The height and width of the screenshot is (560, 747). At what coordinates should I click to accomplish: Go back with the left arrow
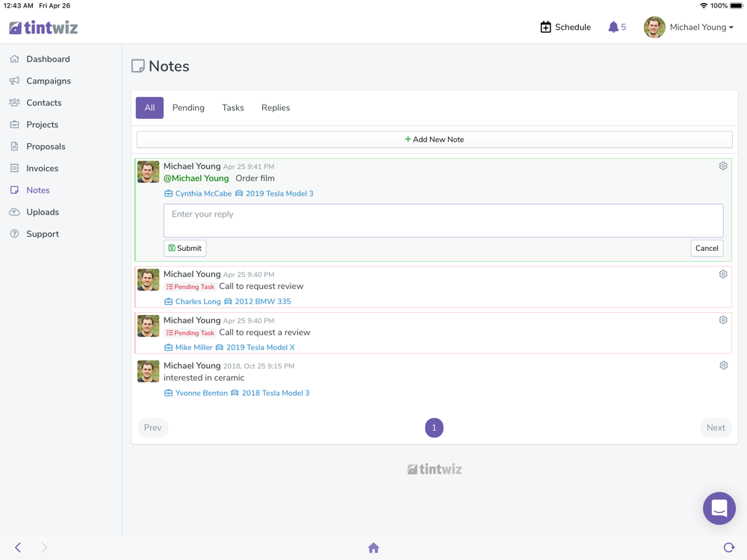[18, 547]
